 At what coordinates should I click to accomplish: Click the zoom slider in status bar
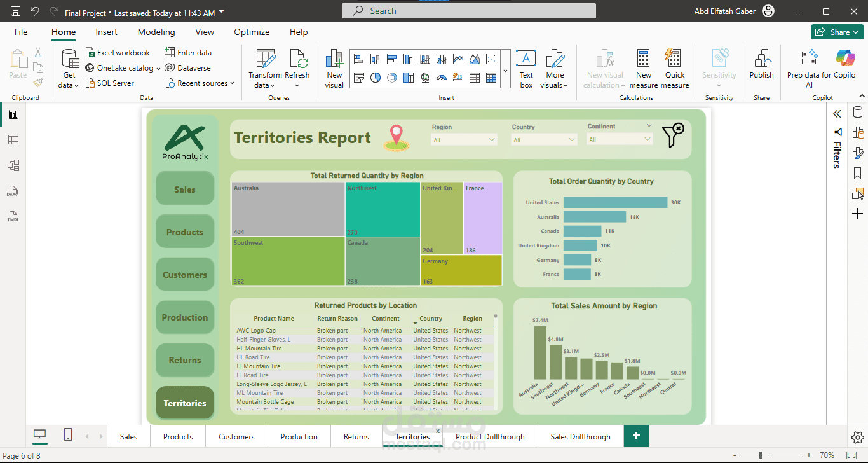tap(761, 455)
